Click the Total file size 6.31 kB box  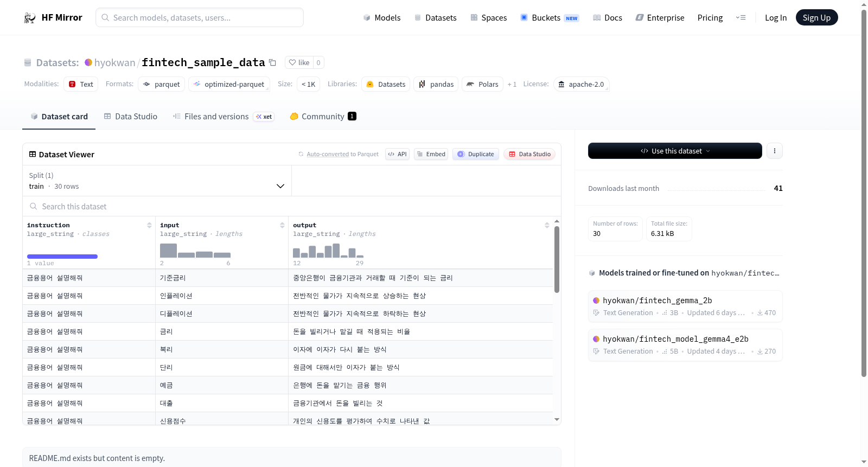click(x=669, y=228)
